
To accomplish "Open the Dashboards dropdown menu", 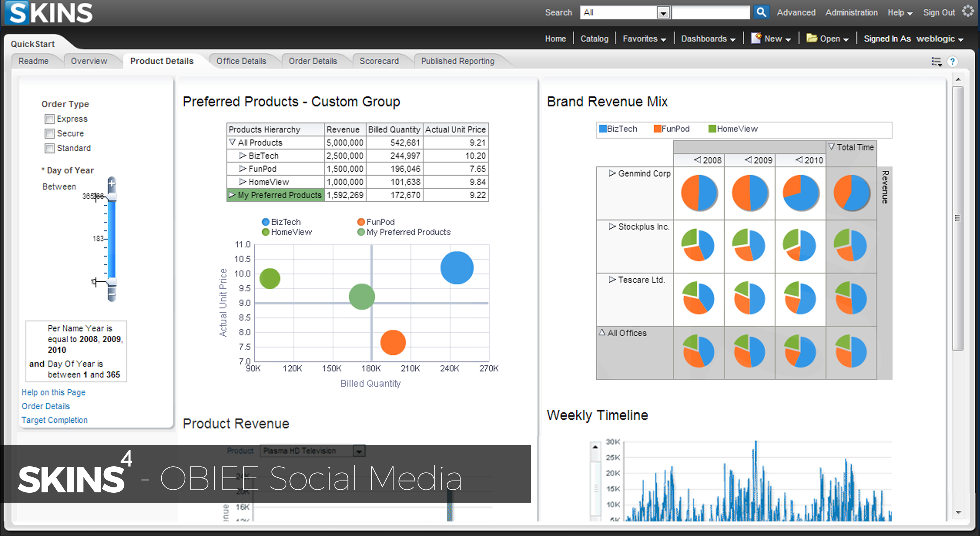I will coord(708,39).
